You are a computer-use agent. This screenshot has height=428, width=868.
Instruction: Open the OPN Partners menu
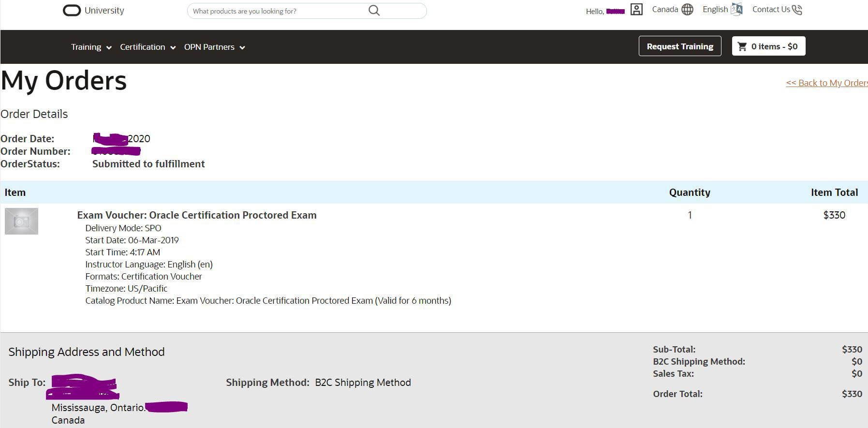point(209,47)
